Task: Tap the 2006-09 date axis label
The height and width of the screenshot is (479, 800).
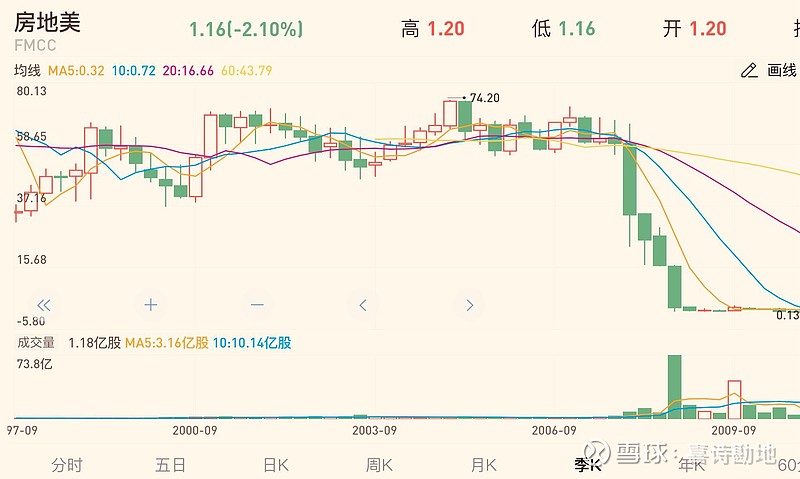Action: [554, 431]
